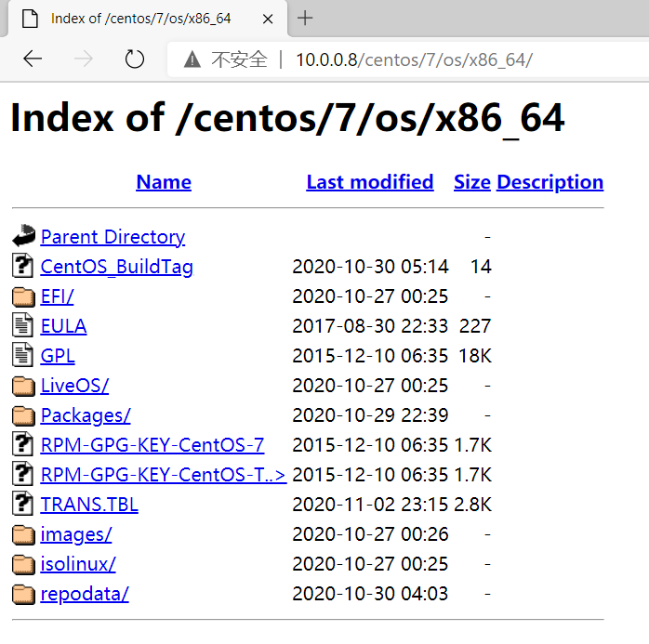Click the page icon on the tab

30,19
